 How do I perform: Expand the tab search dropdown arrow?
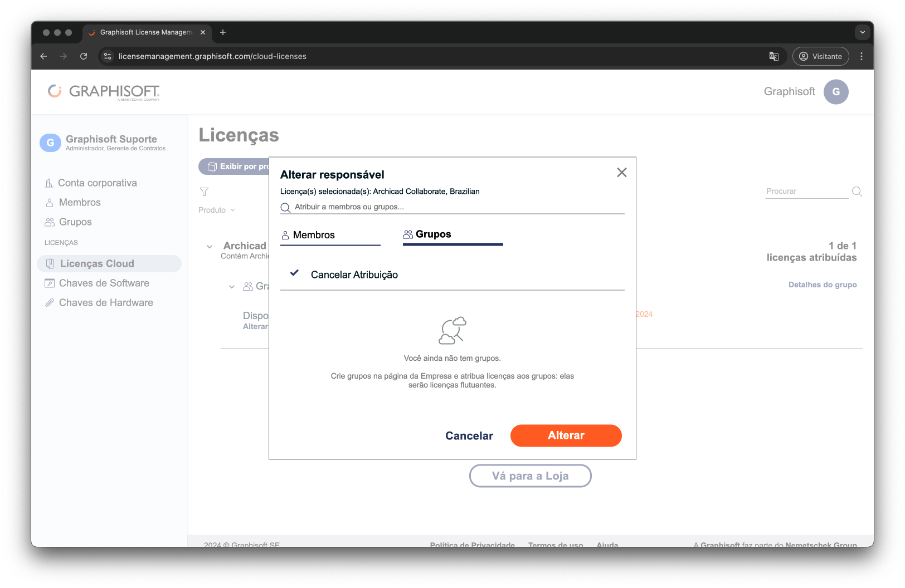tap(862, 32)
